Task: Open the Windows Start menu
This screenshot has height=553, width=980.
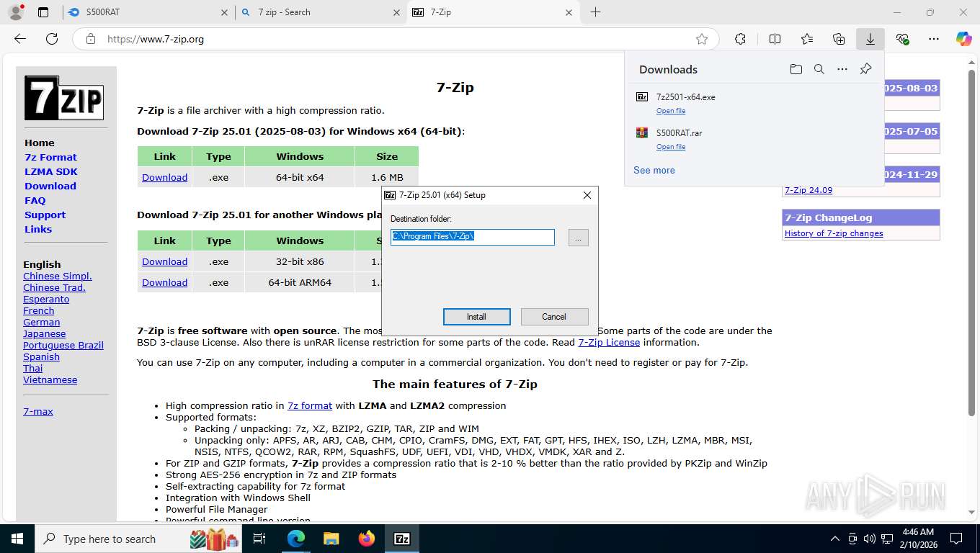Action: (17, 539)
